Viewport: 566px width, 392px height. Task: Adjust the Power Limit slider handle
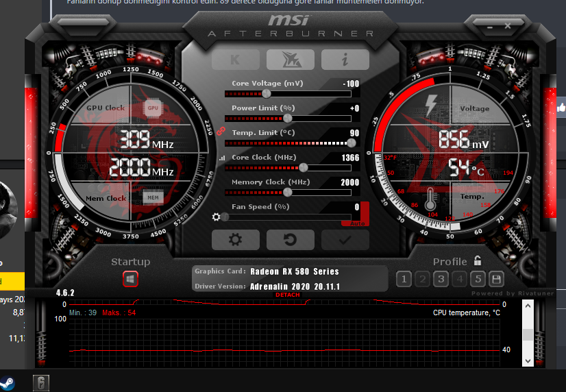(288, 119)
